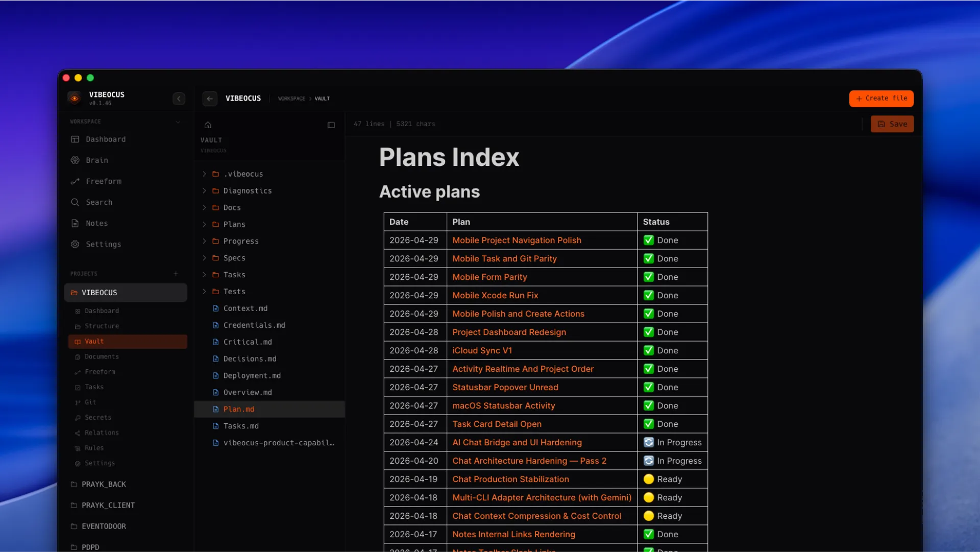980x552 pixels.
Task: Open AI Chat Bridge and UI Hardening plan
Action: coord(517,443)
